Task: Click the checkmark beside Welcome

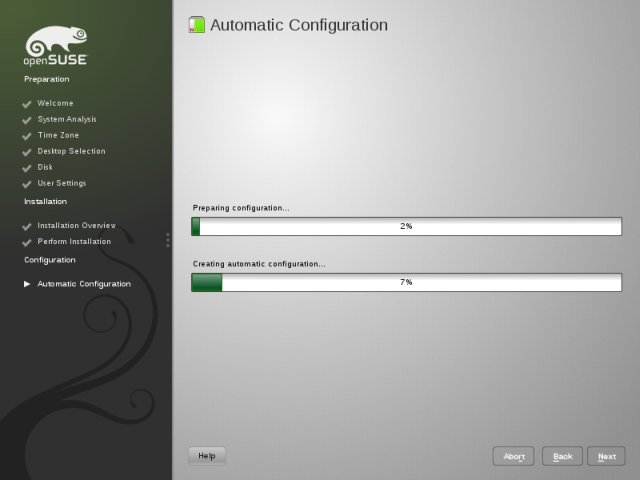Action: (27, 104)
